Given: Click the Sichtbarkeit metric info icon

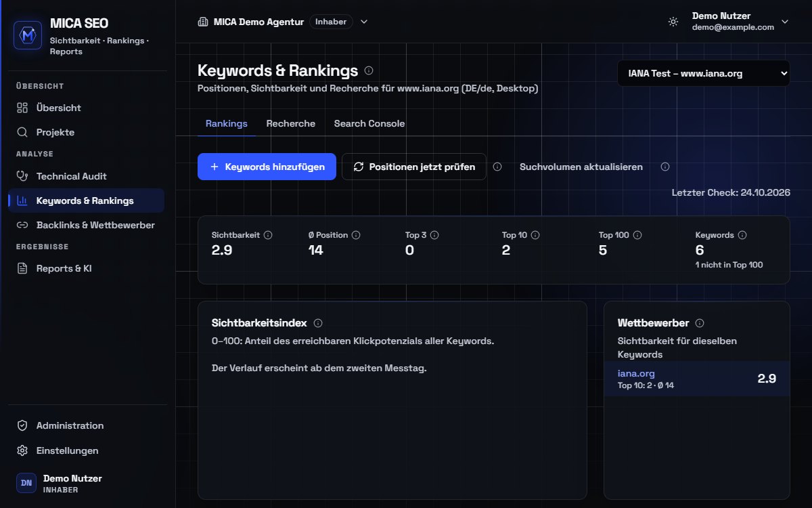Looking at the screenshot, I should tap(268, 235).
